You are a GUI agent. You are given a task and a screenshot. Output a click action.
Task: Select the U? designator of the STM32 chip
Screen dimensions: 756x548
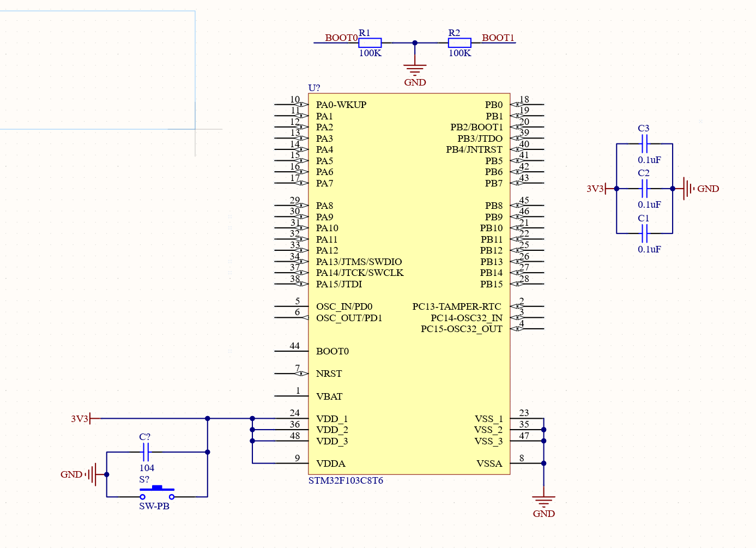[x=314, y=88]
